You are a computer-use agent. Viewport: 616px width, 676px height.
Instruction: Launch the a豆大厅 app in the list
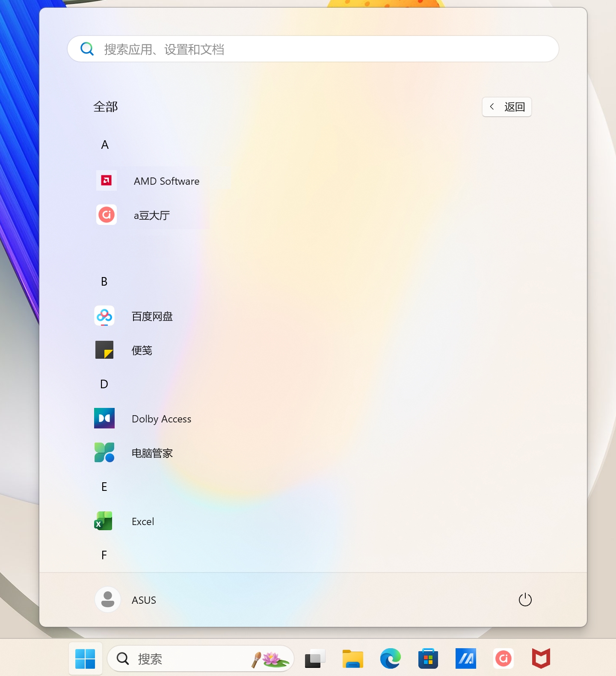click(x=151, y=215)
